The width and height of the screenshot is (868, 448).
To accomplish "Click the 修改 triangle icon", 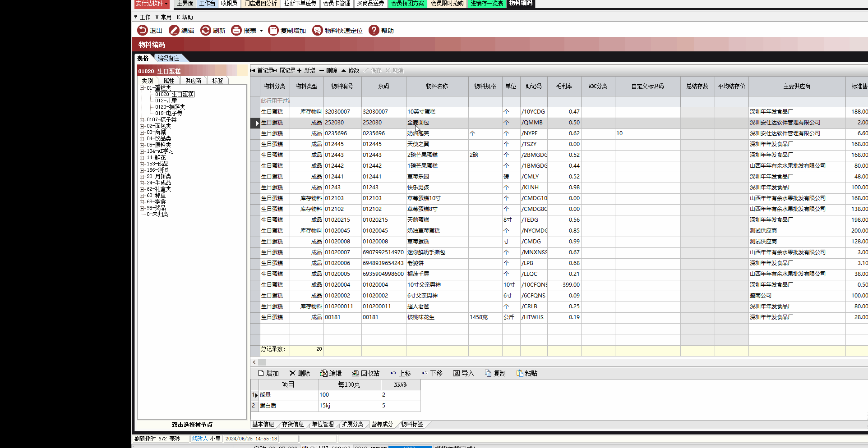I will 344,71.
